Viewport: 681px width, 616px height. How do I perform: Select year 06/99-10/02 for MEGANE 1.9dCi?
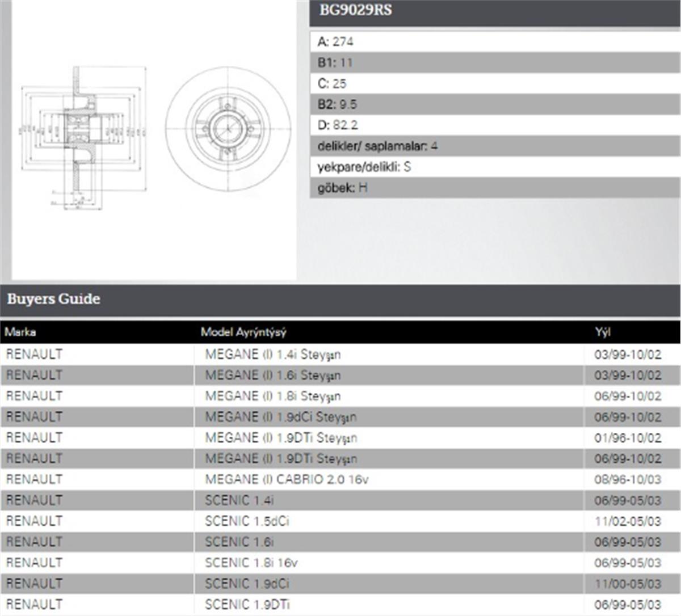pos(628,417)
